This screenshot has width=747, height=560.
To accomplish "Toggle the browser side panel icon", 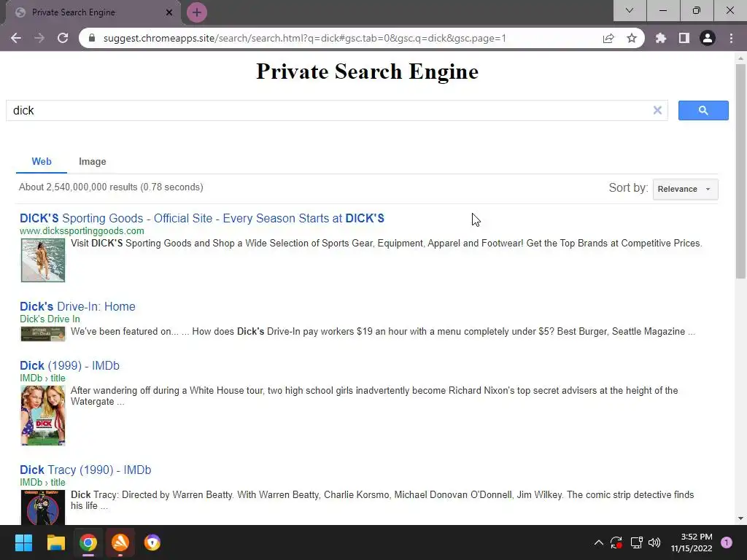I will point(684,38).
